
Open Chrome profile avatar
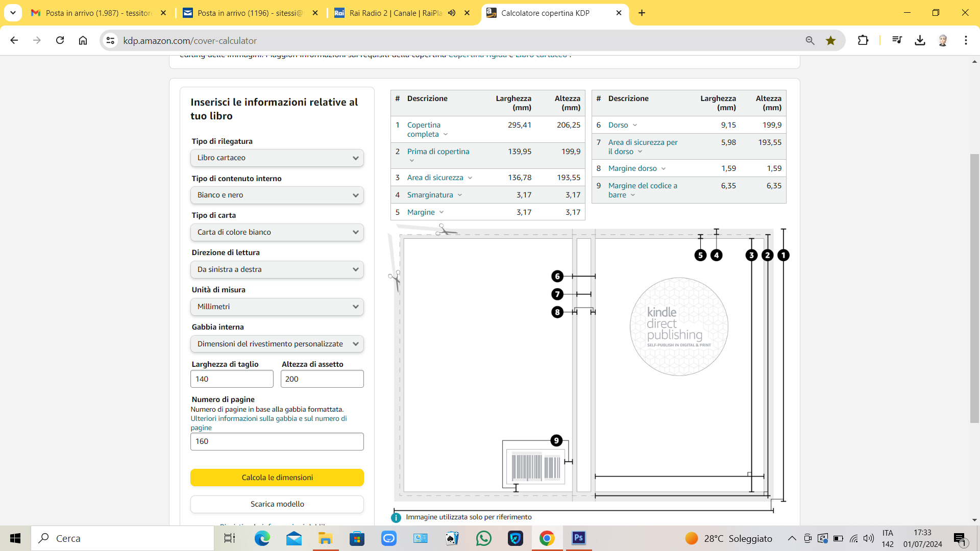pyautogui.click(x=943, y=40)
